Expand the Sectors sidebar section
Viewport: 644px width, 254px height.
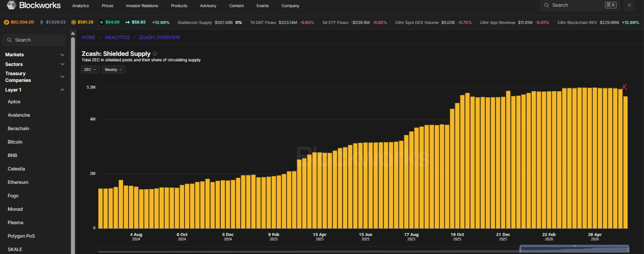tap(35, 64)
